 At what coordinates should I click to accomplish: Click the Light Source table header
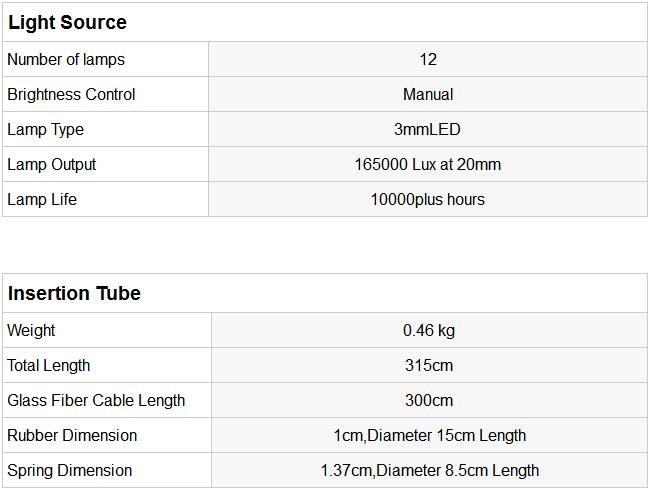tap(68, 22)
